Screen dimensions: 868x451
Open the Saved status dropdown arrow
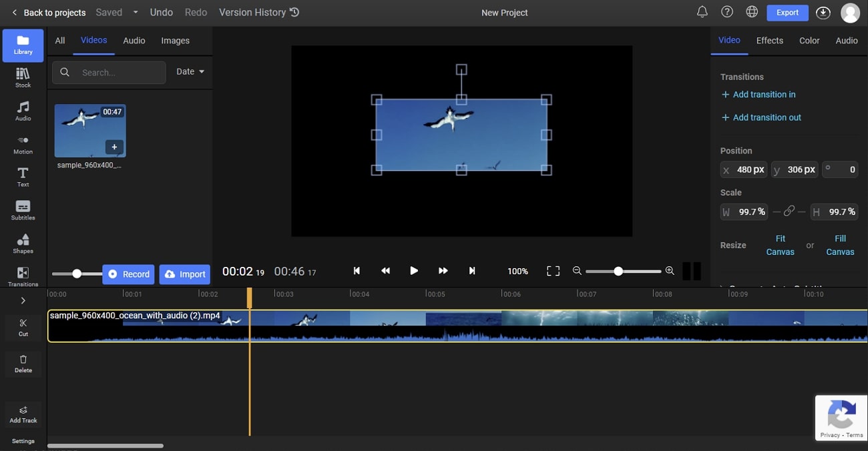pyautogui.click(x=136, y=12)
